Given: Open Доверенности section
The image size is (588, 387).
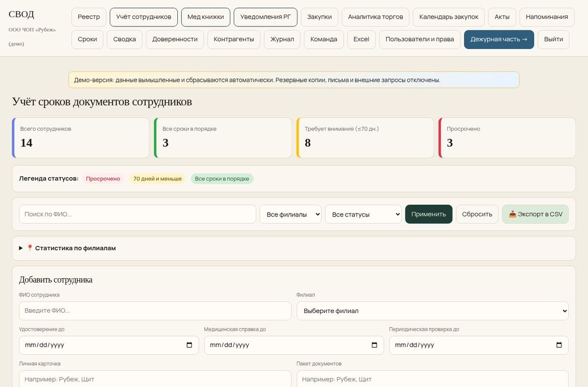Looking at the screenshot, I should [x=175, y=39].
